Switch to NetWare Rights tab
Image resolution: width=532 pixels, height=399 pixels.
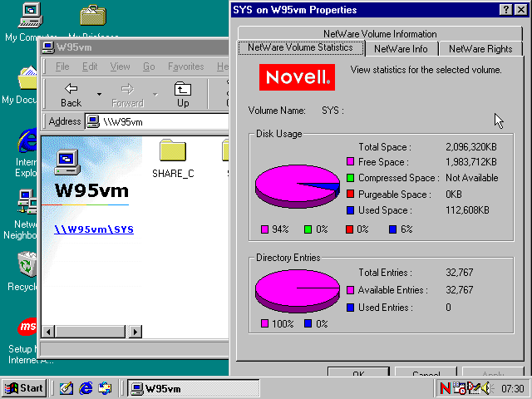(480, 49)
